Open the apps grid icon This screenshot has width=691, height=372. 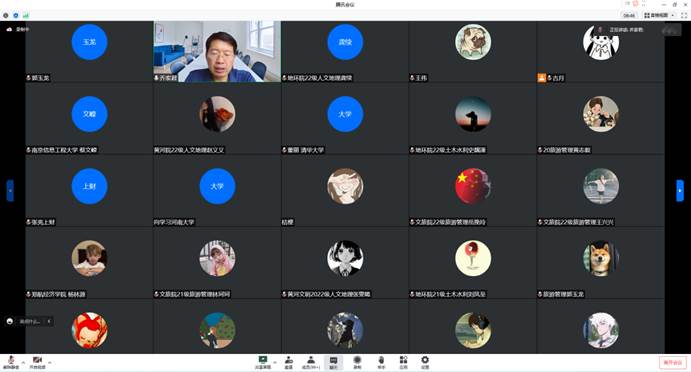(x=403, y=362)
